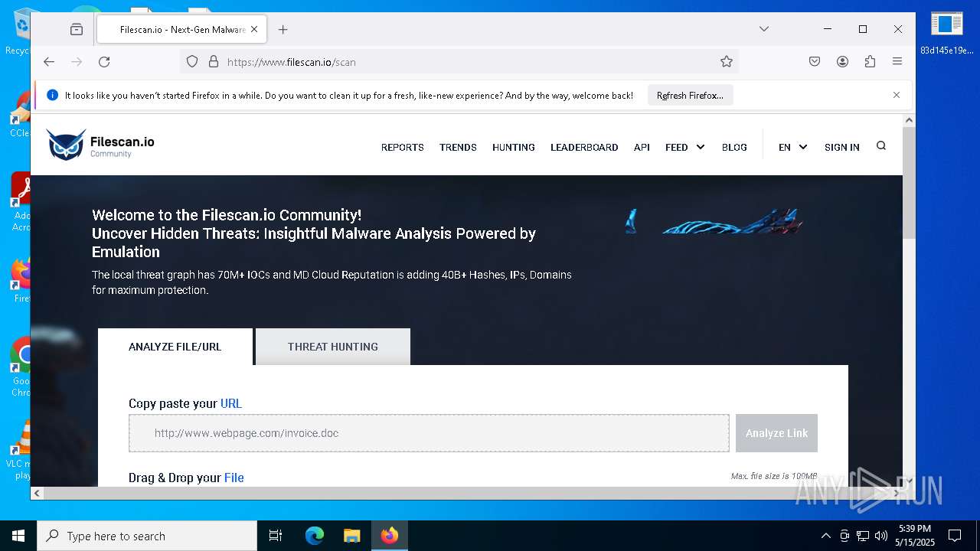Launch Microsoft Edge from taskbar
The width and height of the screenshot is (980, 551).
(x=315, y=536)
